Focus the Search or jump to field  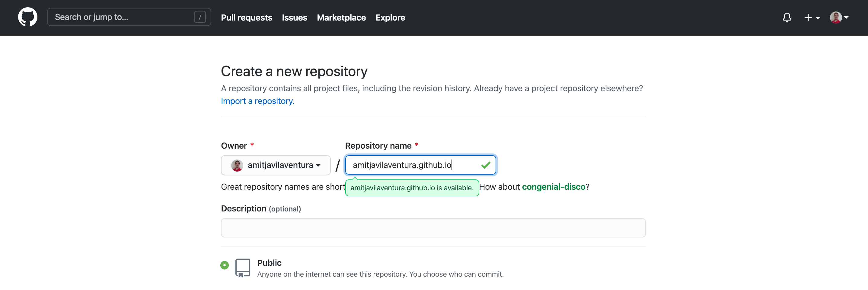pyautogui.click(x=129, y=17)
